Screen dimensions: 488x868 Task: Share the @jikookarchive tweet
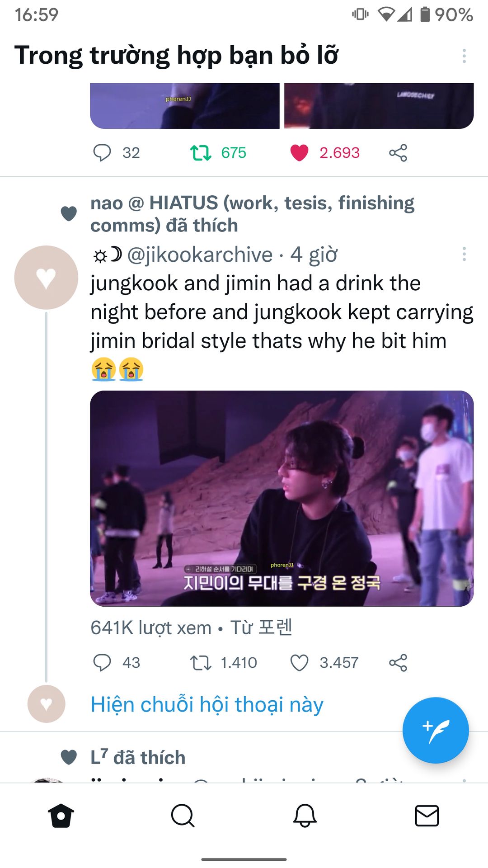pos(398,663)
